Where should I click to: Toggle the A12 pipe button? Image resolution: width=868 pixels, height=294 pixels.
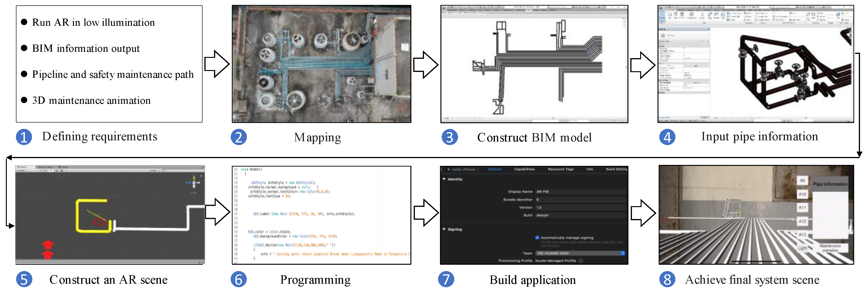(x=802, y=221)
